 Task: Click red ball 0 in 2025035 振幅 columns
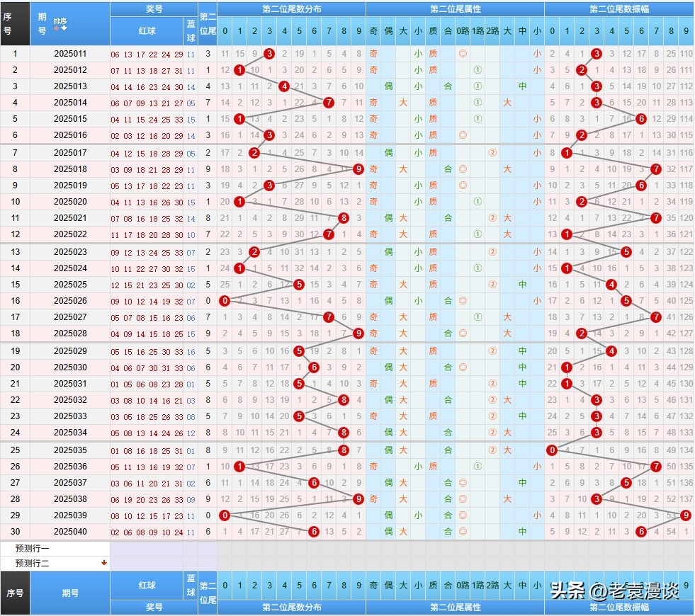click(x=553, y=450)
